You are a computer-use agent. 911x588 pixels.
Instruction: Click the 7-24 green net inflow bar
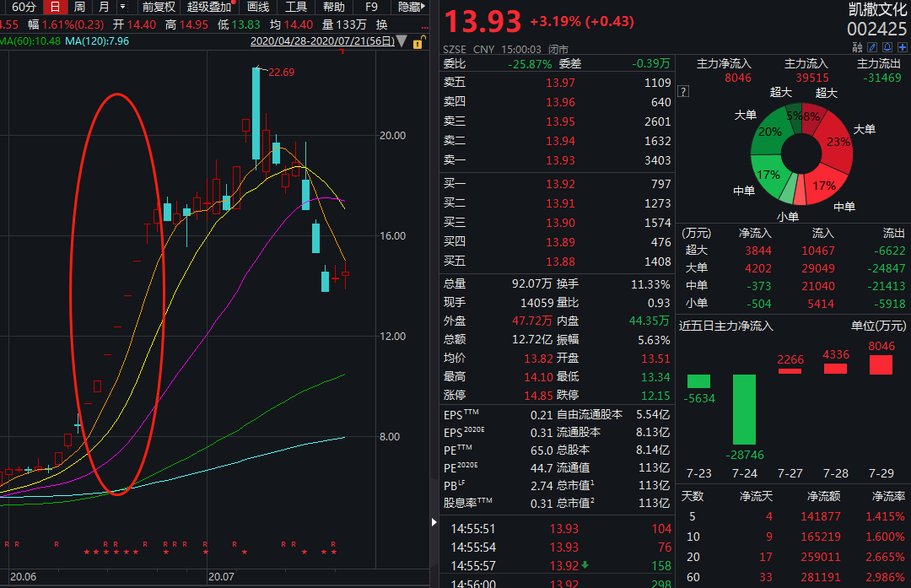click(744, 410)
